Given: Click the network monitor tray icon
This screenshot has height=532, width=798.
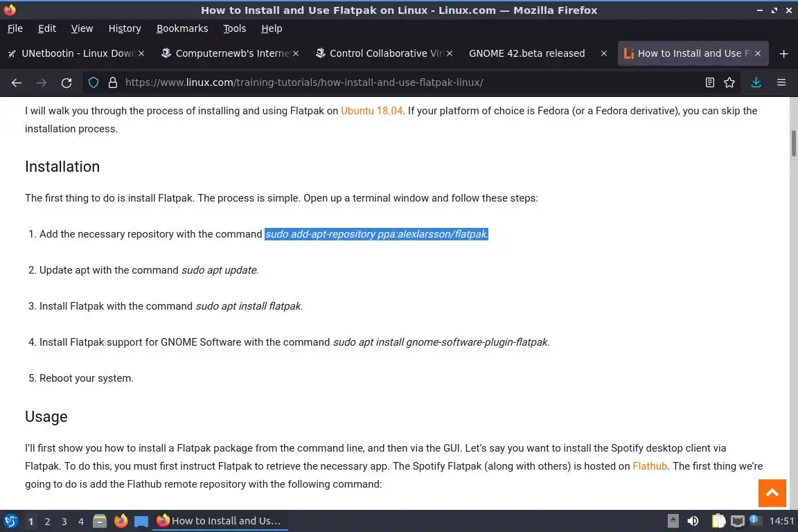Looking at the screenshot, I should pos(738,521).
